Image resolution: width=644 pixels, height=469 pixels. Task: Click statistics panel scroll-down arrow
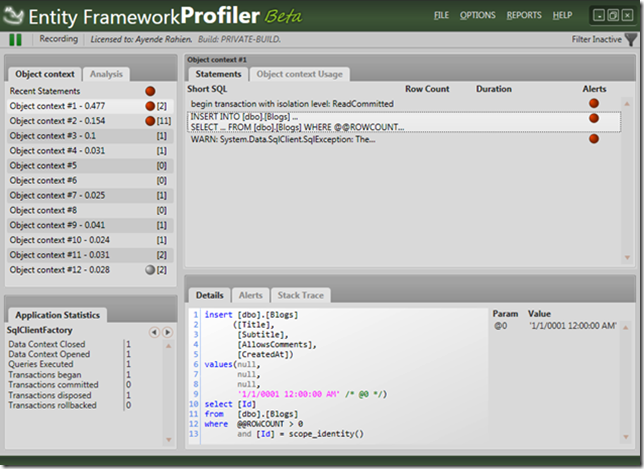[168, 440]
